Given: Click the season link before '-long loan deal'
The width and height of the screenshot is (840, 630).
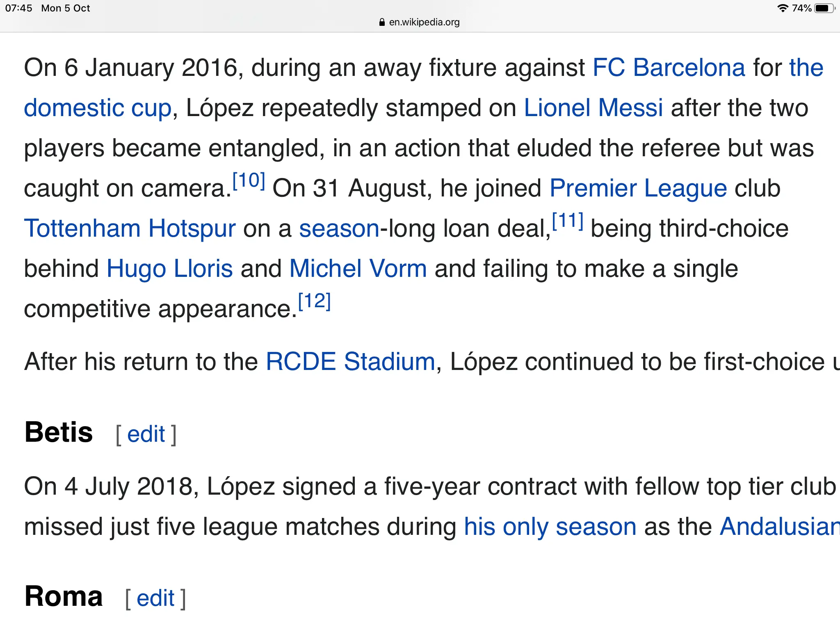Looking at the screenshot, I should (x=339, y=228).
